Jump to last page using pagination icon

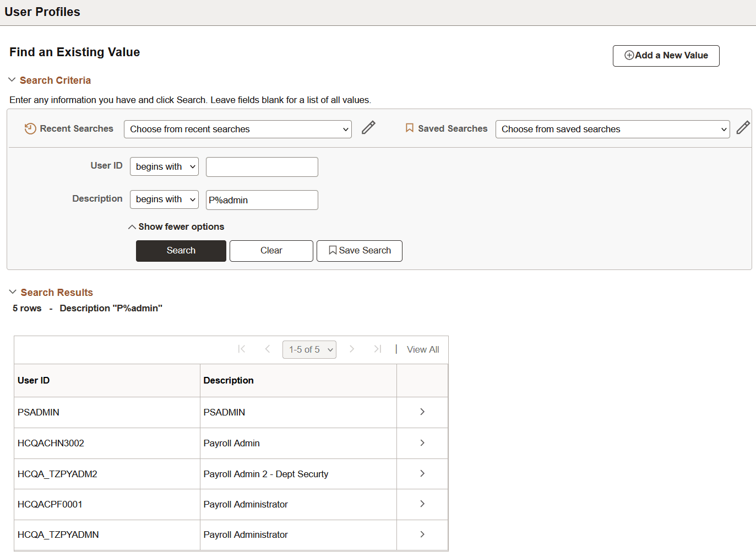click(377, 349)
